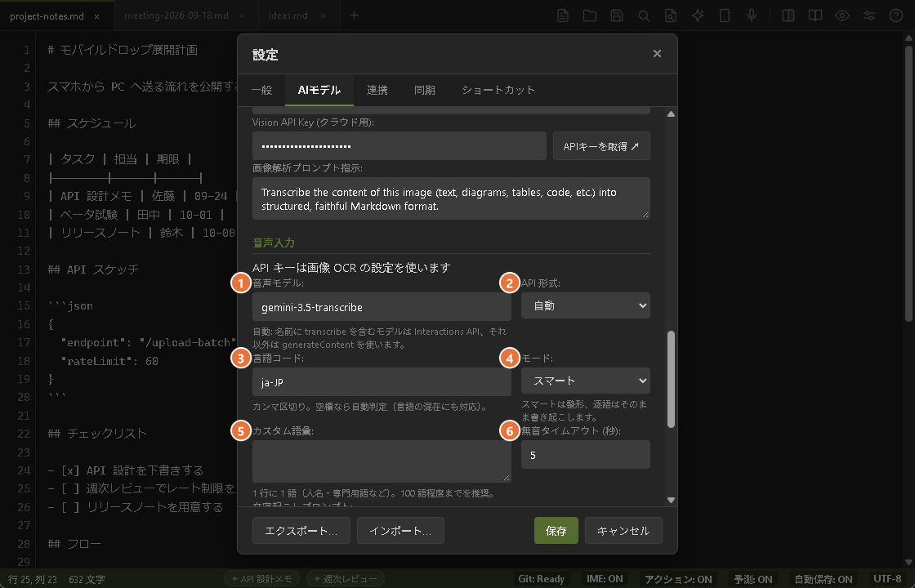Viewport: 915px width, 588px height.
Task: Toggle the IME: ON status indicator
Action: click(x=605, y=579)
